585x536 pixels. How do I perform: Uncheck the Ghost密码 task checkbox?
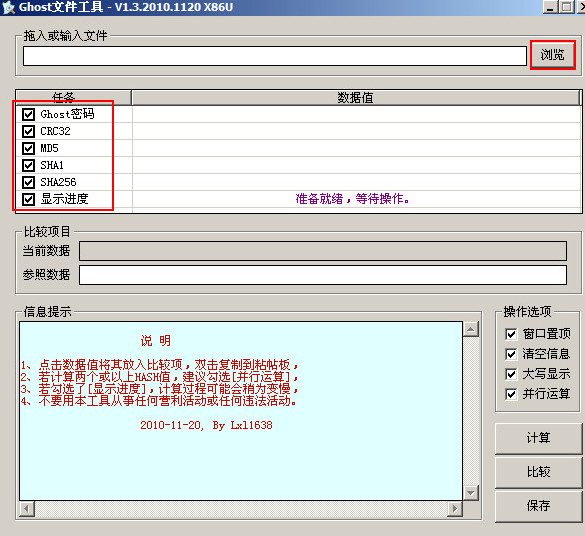[28, 114]
